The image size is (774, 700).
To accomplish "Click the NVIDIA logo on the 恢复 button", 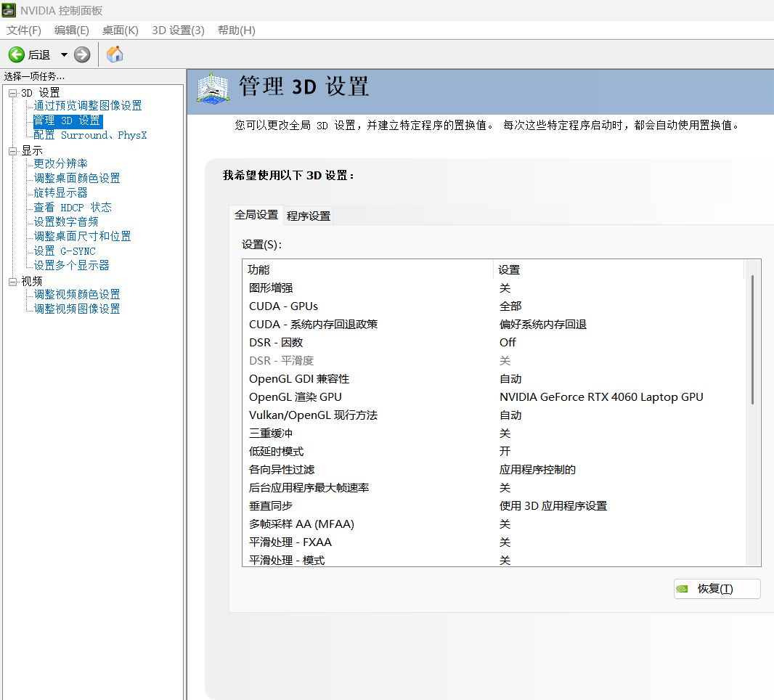I will (683, 588).
